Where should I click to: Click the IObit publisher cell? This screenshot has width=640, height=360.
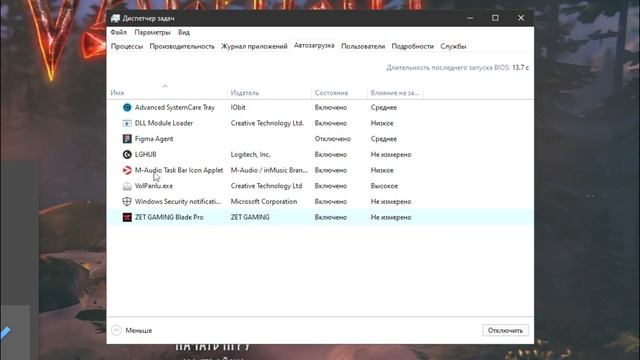[238, 107]
